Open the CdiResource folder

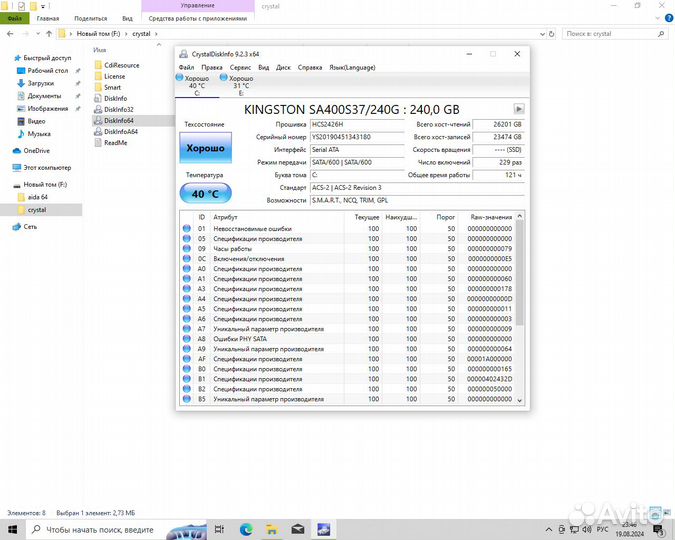coord(121,65)
